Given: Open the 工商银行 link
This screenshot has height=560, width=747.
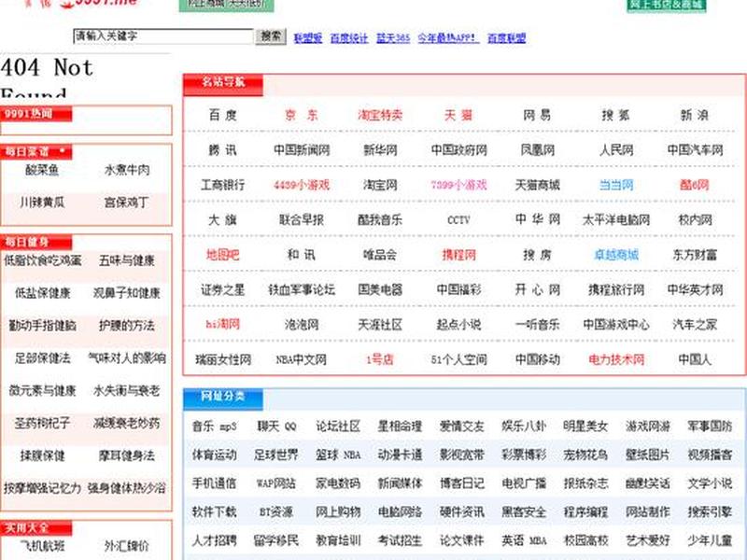Looking at the screenshot, I should 222,185.
